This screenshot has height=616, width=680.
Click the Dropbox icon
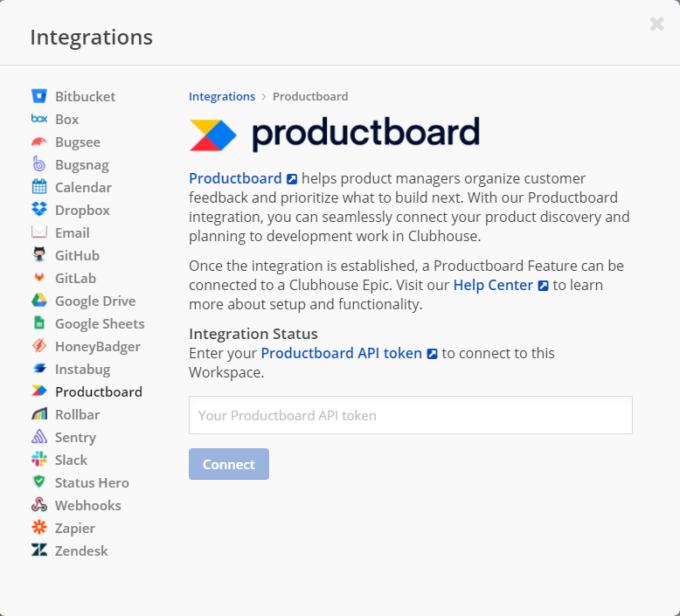39,210
